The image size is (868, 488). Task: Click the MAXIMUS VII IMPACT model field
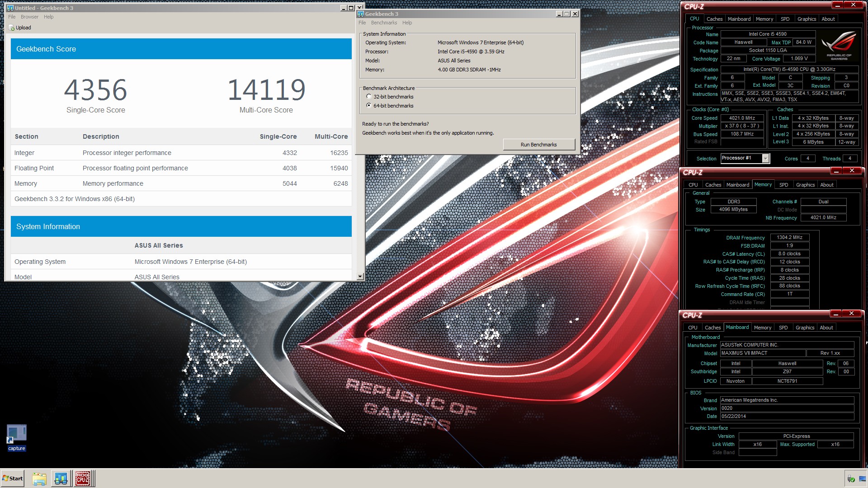tap(763, 353)
